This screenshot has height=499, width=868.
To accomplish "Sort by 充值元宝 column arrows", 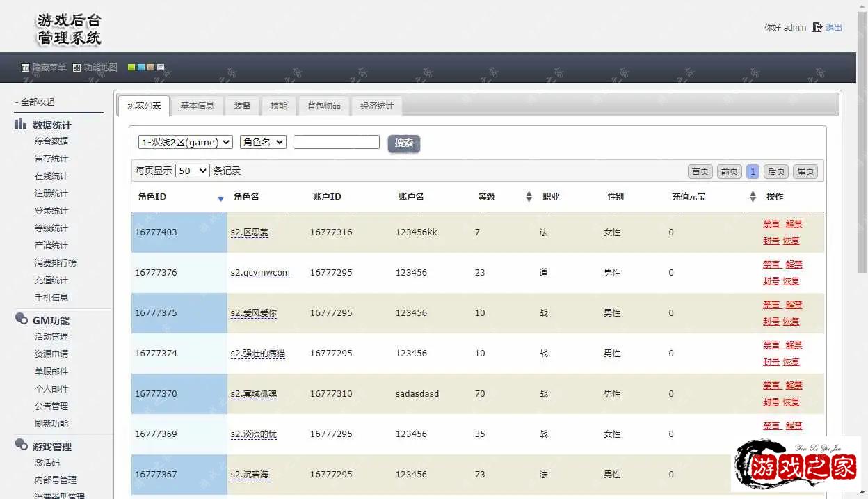I will coord(753,197).
